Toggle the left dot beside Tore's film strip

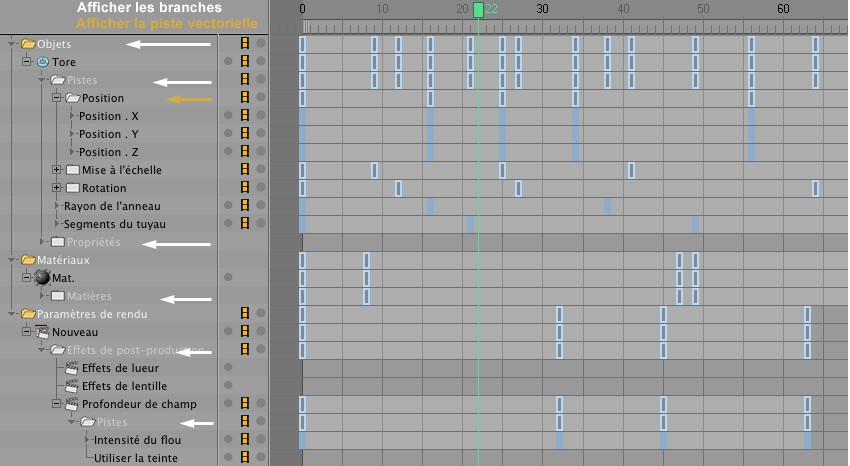[x=228, y=62]
